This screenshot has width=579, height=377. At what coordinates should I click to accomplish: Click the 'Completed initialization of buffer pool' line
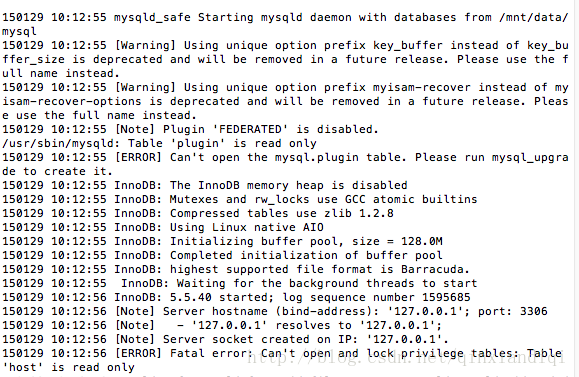(222, 256)
